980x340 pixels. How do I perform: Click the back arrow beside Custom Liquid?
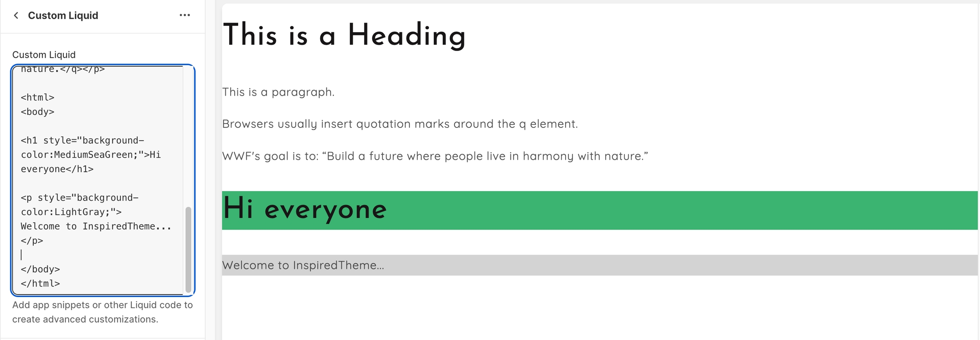(x=16, y=16)
